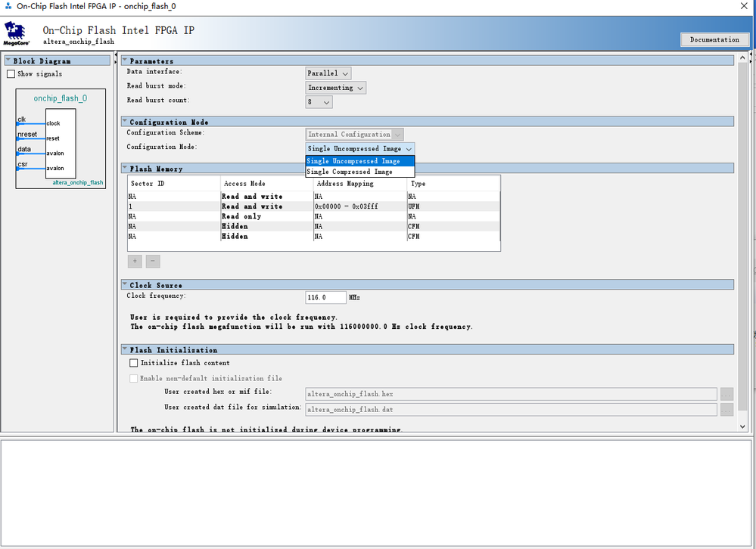The image size is (756, 549).
Task: Open the Documentation button
Action: 714,39
